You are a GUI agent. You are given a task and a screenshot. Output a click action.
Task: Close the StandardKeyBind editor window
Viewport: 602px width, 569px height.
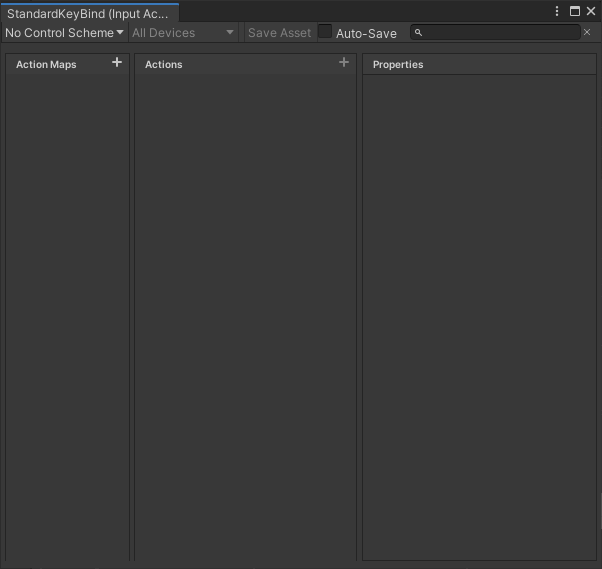[x=591, y=11]
